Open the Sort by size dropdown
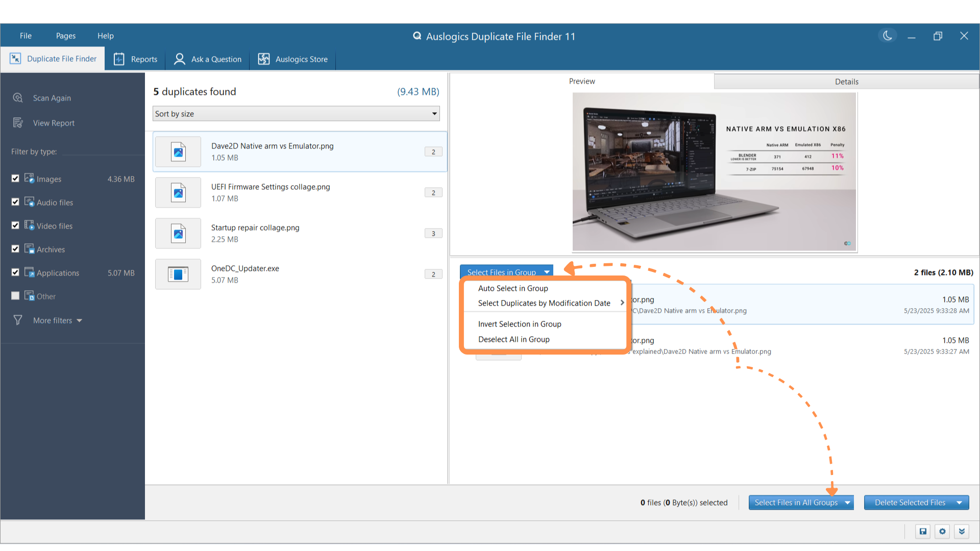 pyautogui.click(x=296, y=113)
